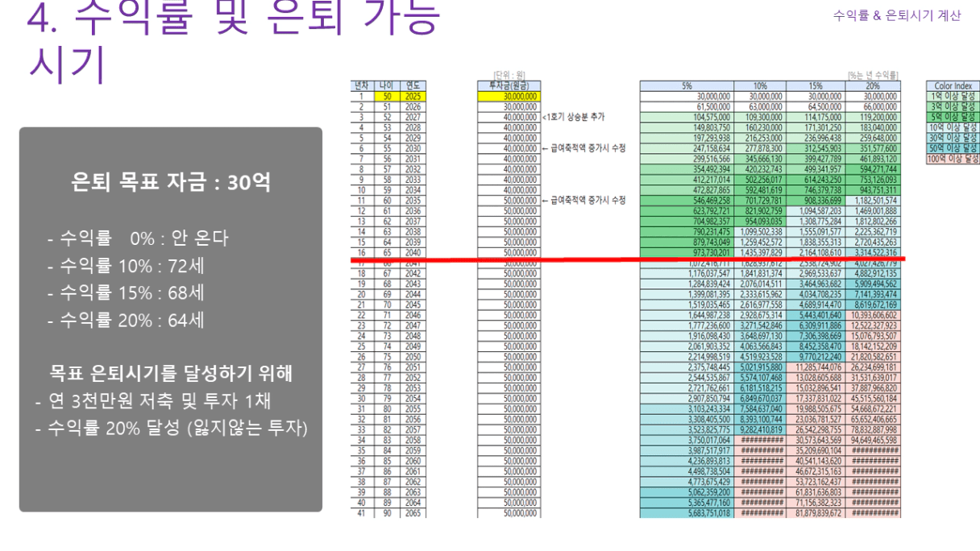
Task: Click the '15%' return column header
Action: 814,85
